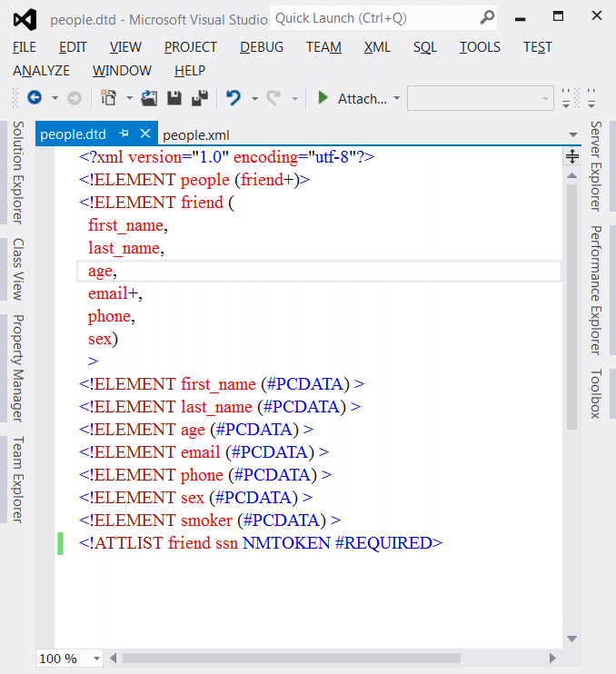The width and height of the screenshot is (616, 674).
Task: Click the toolbar grip handle on left
Action: click(15, 98)
